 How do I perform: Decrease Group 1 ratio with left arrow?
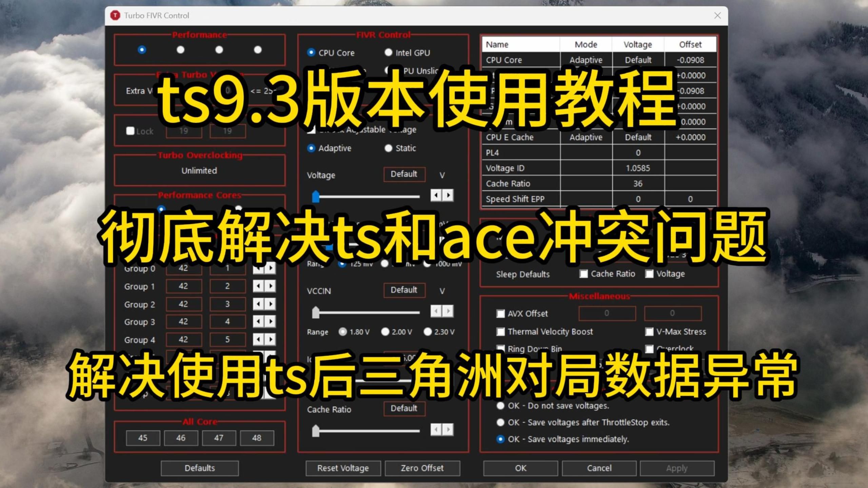pyautogui.click(x=258, y=286)
